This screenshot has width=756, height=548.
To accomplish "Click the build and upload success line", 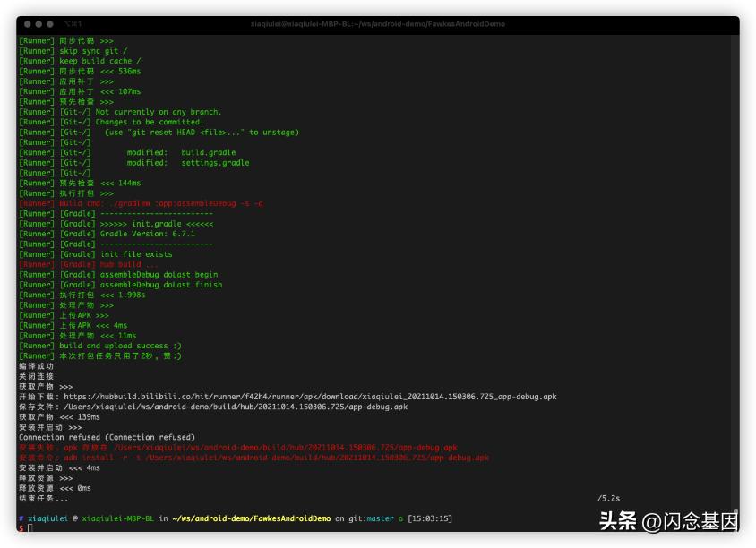I will pyautogui.click(x=120, y=346).
